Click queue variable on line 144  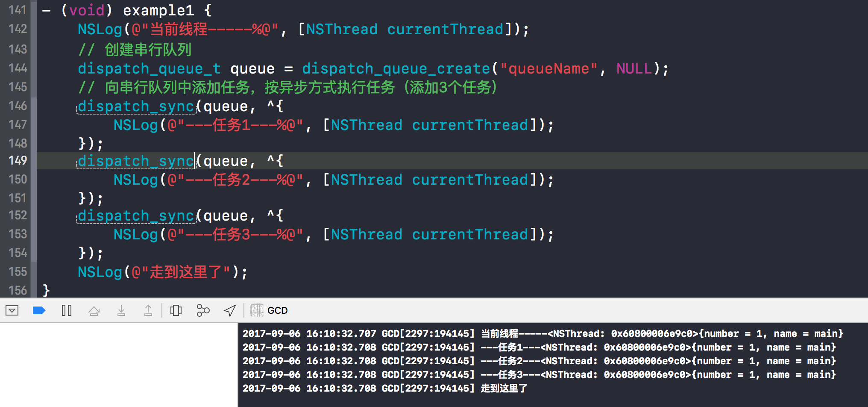252,68
